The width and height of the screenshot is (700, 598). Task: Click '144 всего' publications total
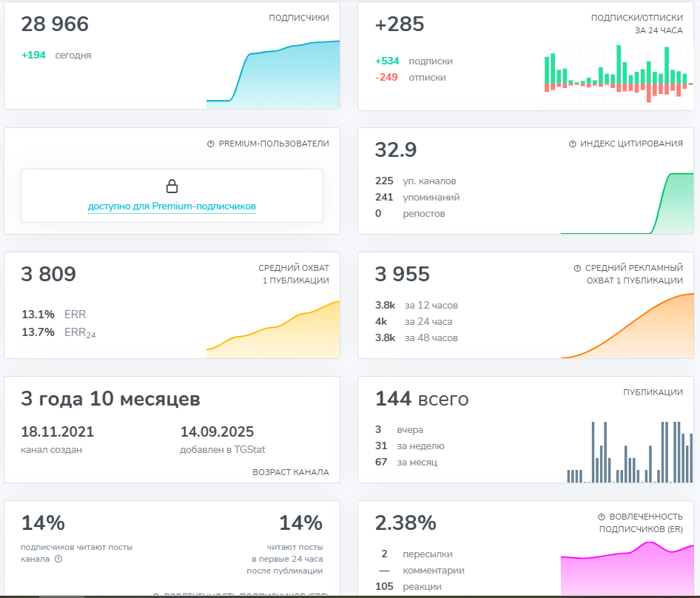[422, 400]
